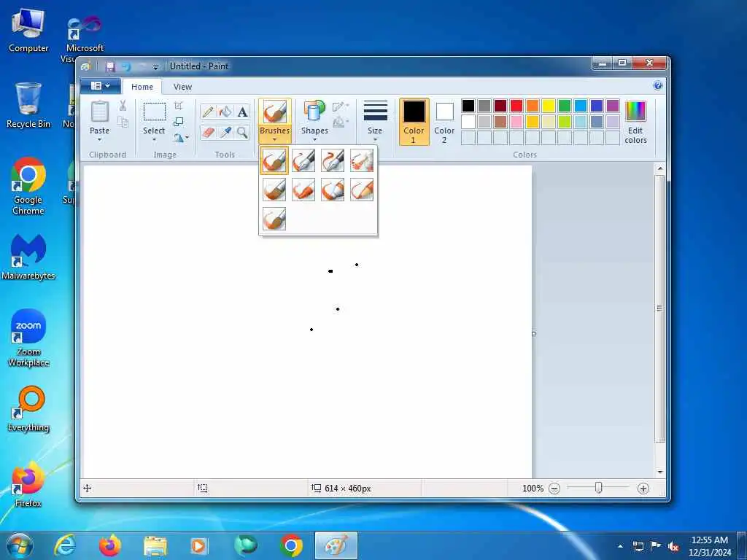Image resolution: width=747 pixels, height=560 pixels.
Task: Open the shape Fill dropdown
Action: [341, 122]
